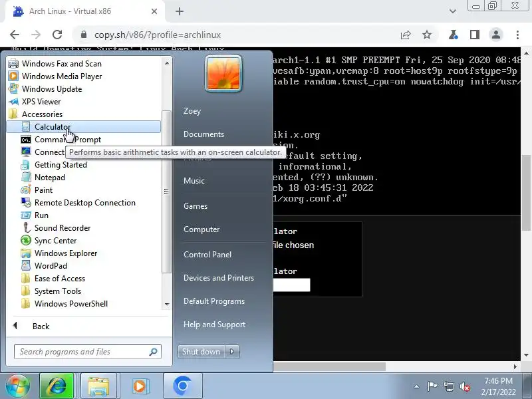Open the shut down options arrow

point(232,352)
